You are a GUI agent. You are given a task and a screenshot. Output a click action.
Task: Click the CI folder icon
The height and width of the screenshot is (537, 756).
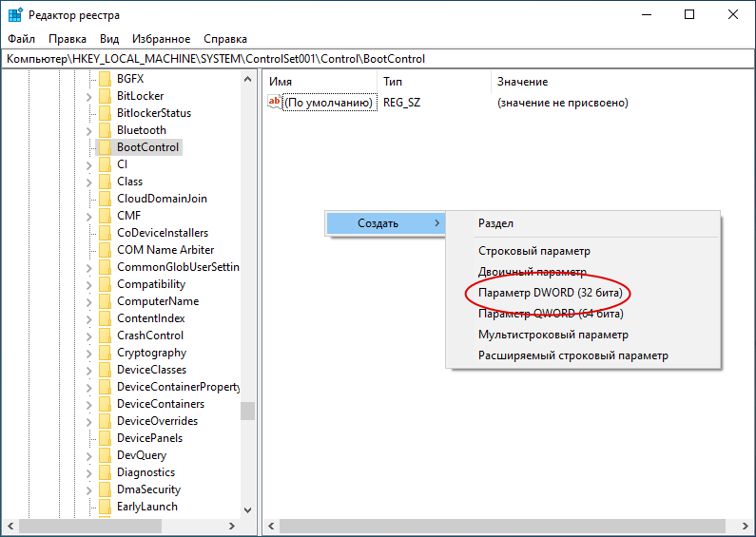pyautogui.click(x=105, y=164)
